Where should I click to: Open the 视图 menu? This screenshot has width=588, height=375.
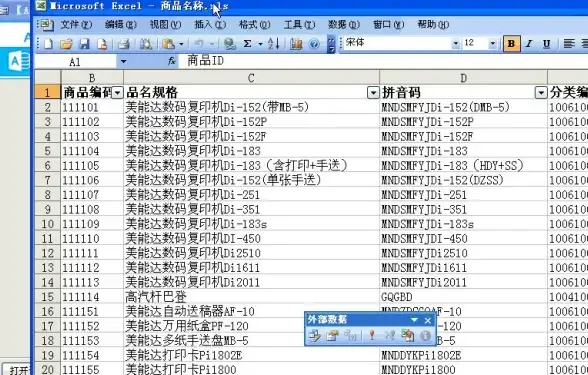[x=165, y=25]
